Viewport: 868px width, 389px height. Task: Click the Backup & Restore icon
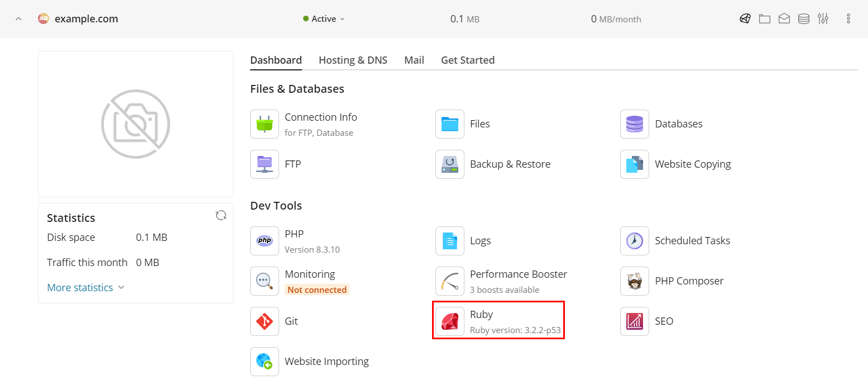(450, 164)
